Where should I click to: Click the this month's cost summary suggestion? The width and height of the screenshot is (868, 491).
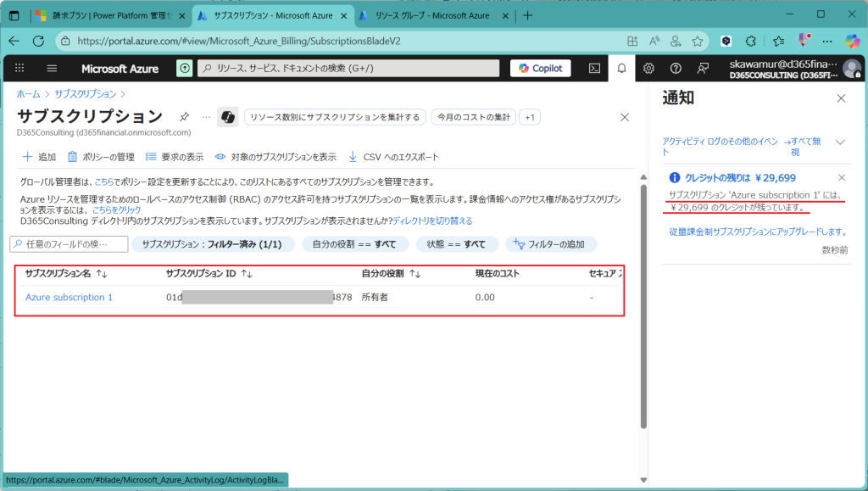pos(474,117)
